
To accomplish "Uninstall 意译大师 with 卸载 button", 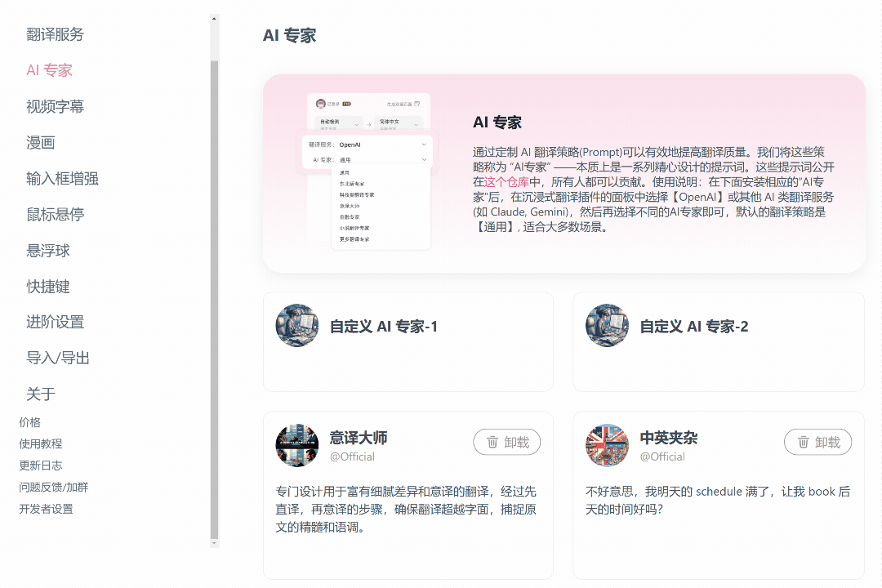I will 507,443.
